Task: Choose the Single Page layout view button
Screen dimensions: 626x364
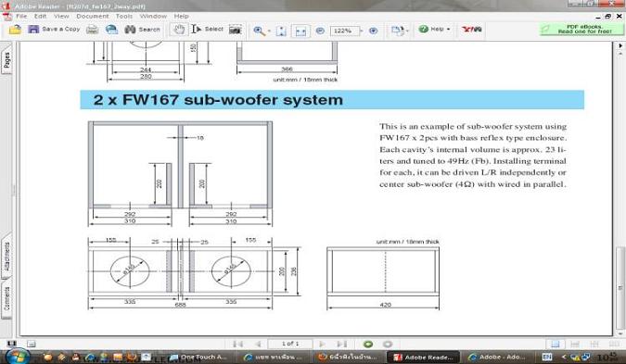Action: click(555, 344)
